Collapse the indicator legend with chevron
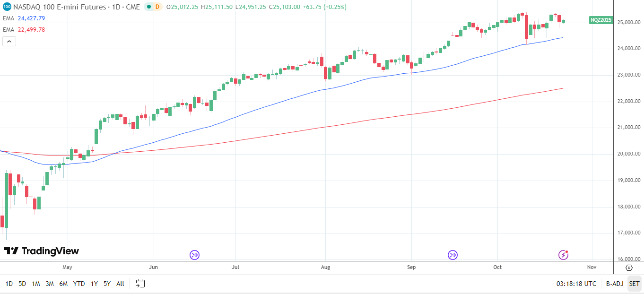This screenshot has height=294, width=644. click(x=9, y=41)
